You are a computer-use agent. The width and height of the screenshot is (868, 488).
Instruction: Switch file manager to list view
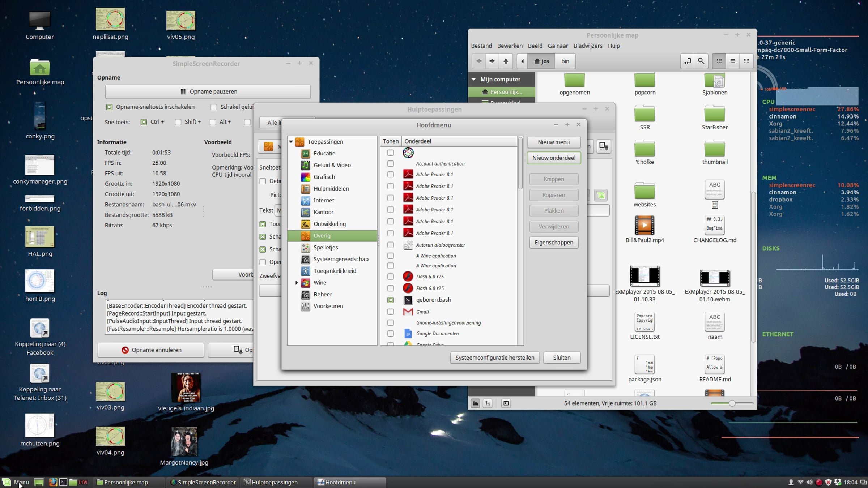click(x=732, y=61)
